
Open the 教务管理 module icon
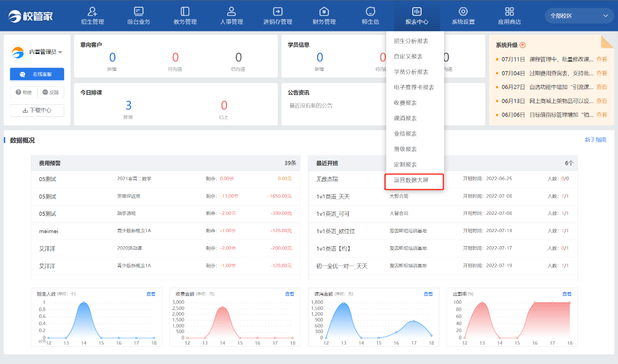(185, 12)
